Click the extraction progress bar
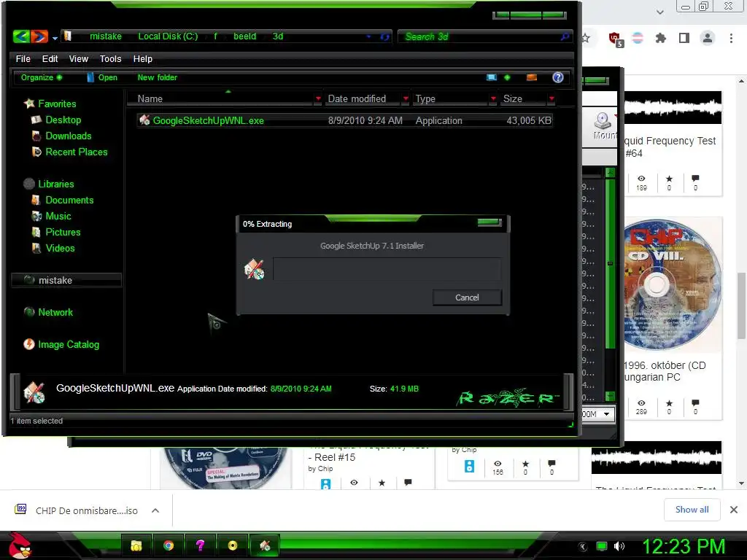This screenshot has height=560, width=747. coord(387,270)
